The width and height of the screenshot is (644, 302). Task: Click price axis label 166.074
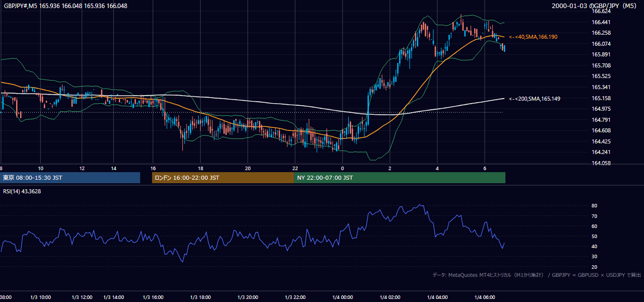[x=601, y=44]
